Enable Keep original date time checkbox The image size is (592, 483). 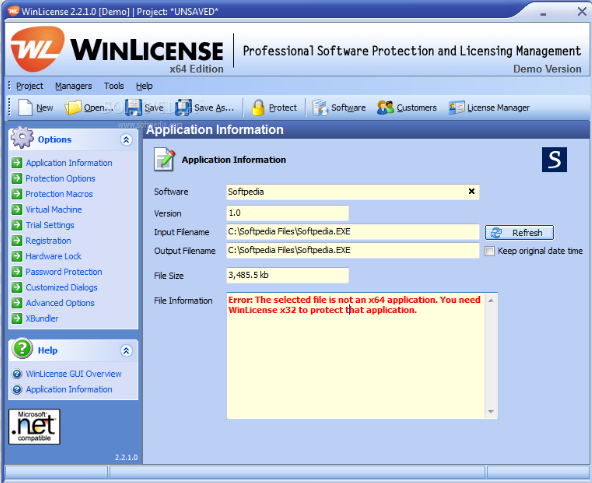[489, 251]
